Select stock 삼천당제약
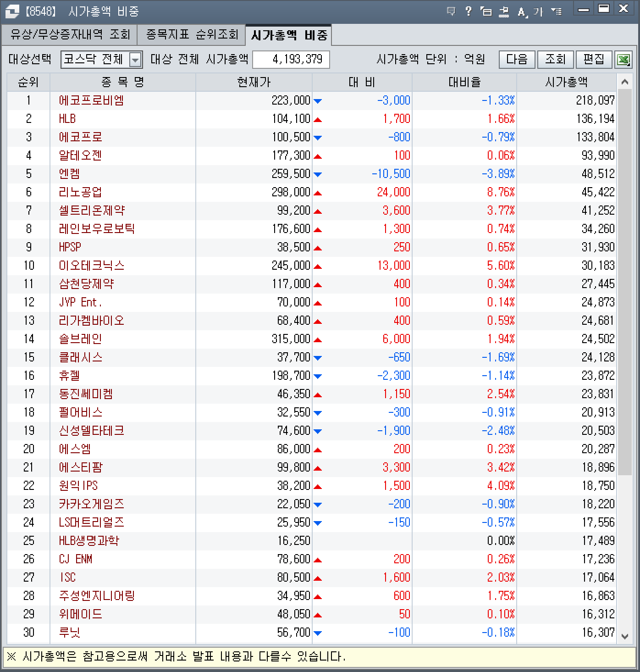Image resolution: width=640 pixels, height=672 pixels. click(86, 284)
